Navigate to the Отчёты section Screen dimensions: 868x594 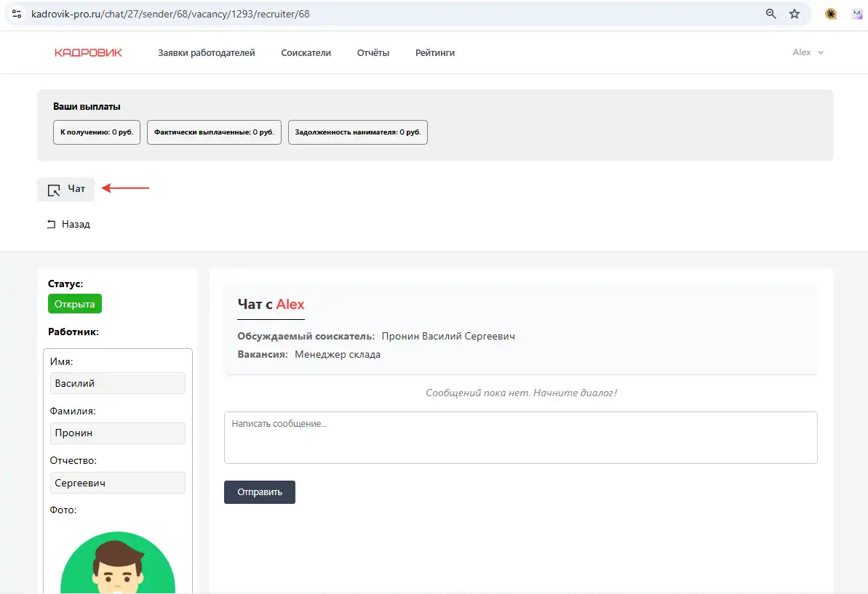373,52
